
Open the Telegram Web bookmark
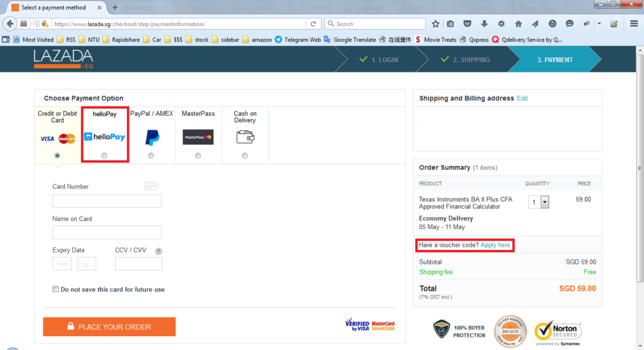297,40
